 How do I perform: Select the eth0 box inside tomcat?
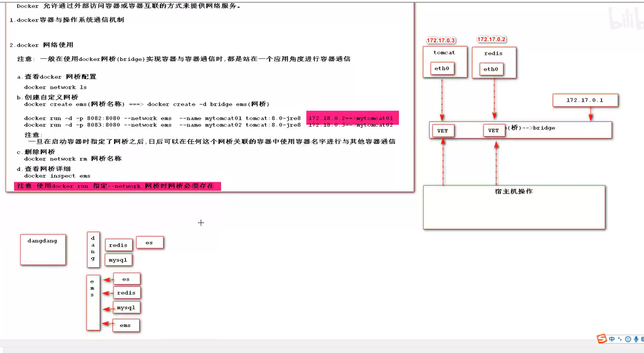[x=442, y=68]
